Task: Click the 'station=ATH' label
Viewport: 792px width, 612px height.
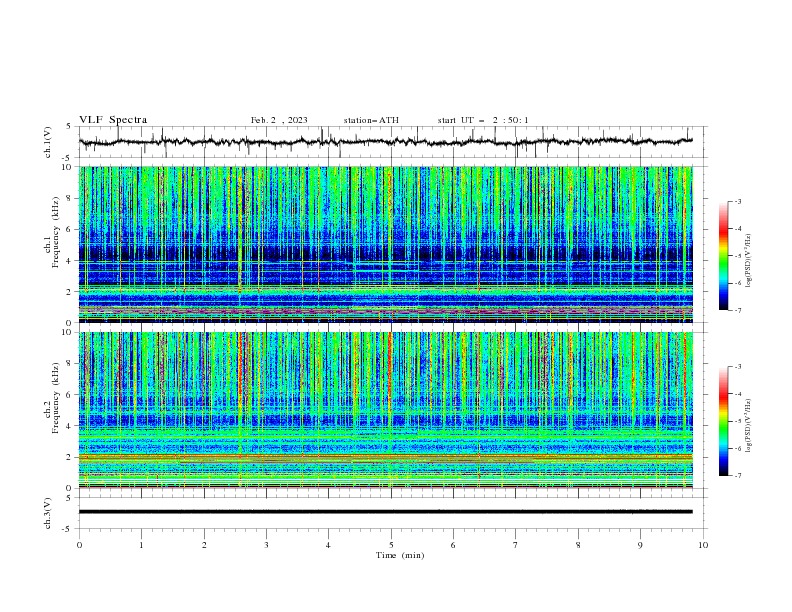Action: [x=371, y=120]
